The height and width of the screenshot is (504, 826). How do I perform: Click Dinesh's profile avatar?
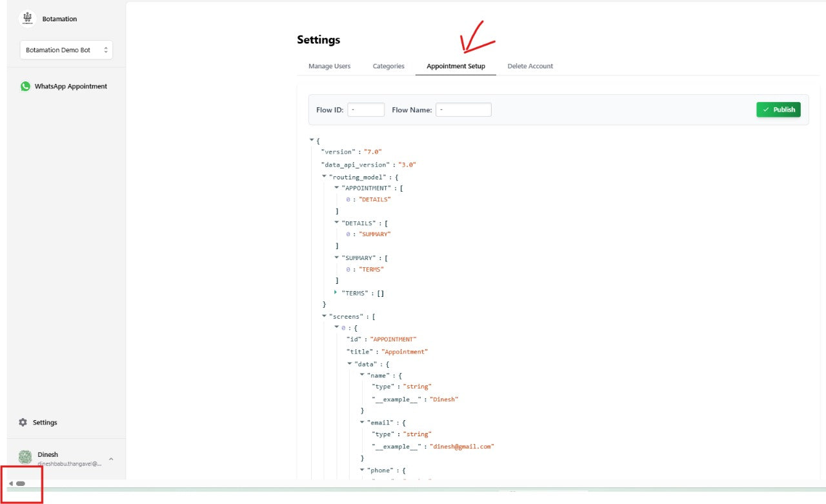coord(25,458)
